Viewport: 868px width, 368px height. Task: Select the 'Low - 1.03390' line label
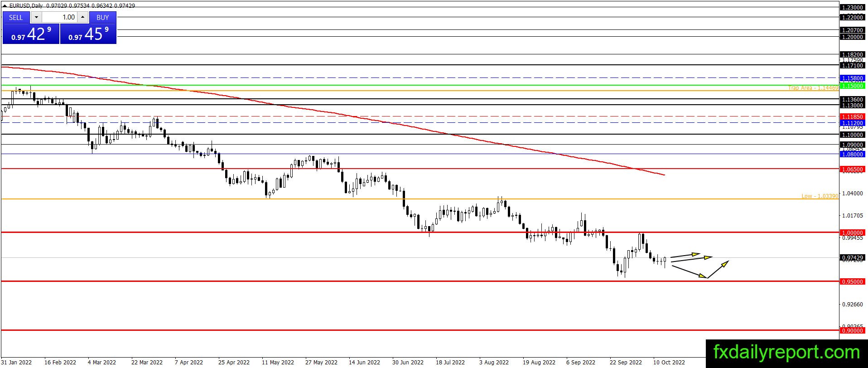pos(820,196)
